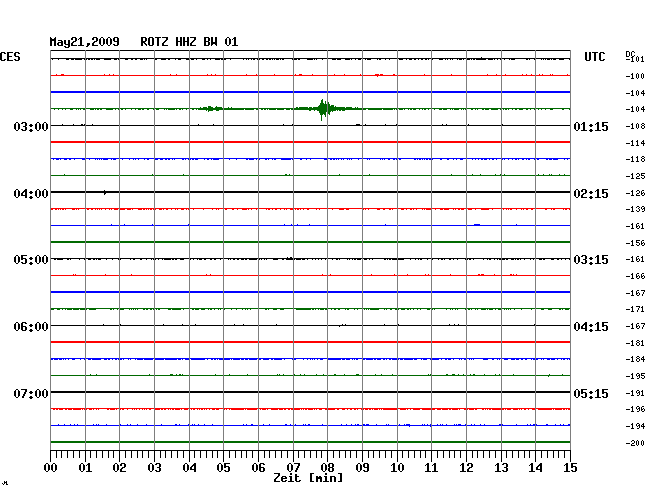Click the DC value -100
Image resolution: width=650 pixels, height=494 pixels.
coord(635,76)
